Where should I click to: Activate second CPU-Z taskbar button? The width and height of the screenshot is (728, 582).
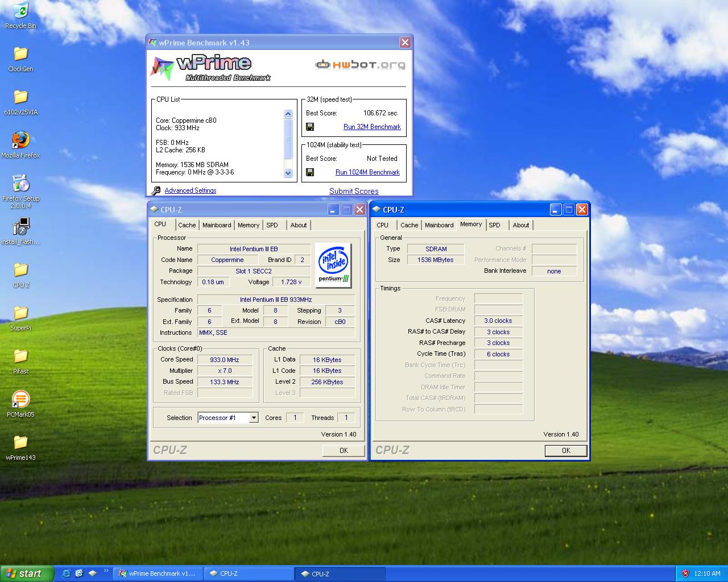click(340, 573)
